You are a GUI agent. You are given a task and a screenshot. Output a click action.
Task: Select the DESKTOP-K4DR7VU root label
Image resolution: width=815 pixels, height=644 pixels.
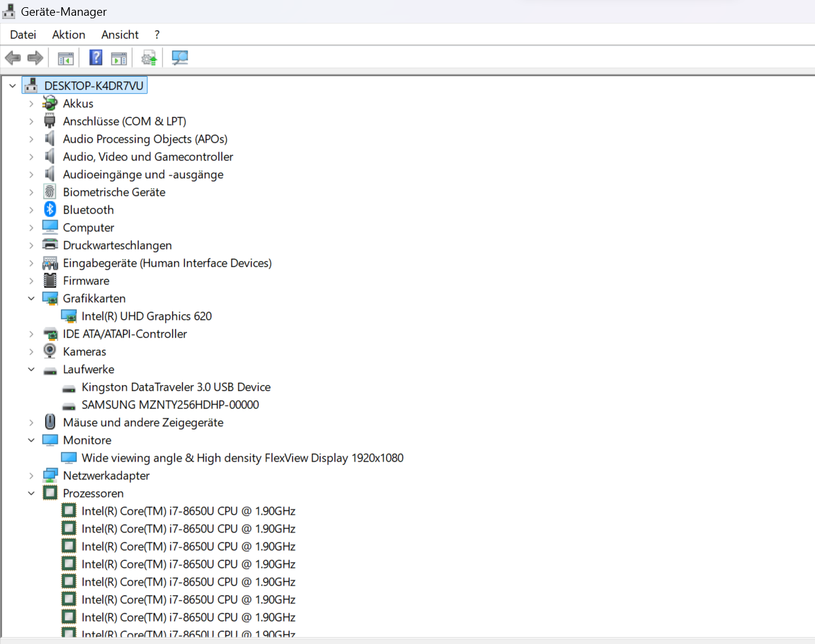pos(94,85)
